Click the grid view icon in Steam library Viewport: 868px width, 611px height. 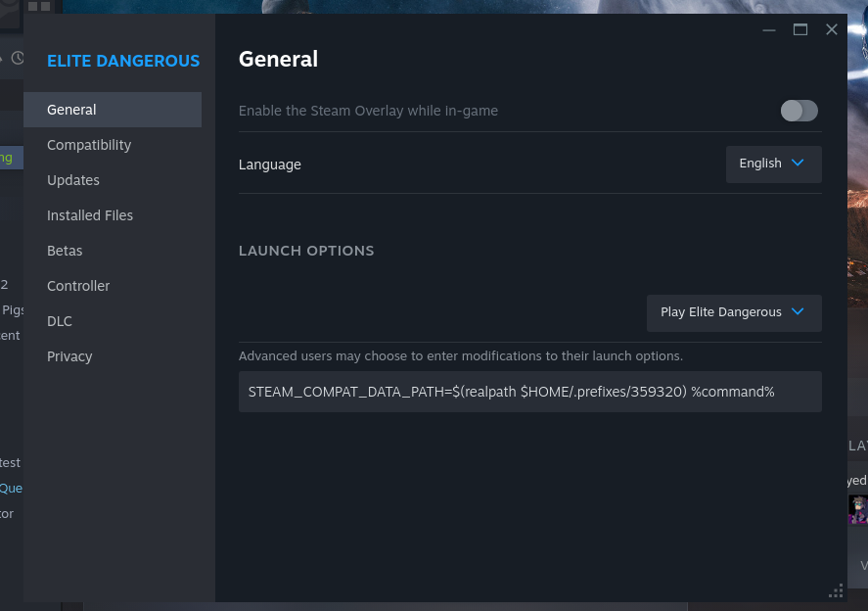(39, 7)
